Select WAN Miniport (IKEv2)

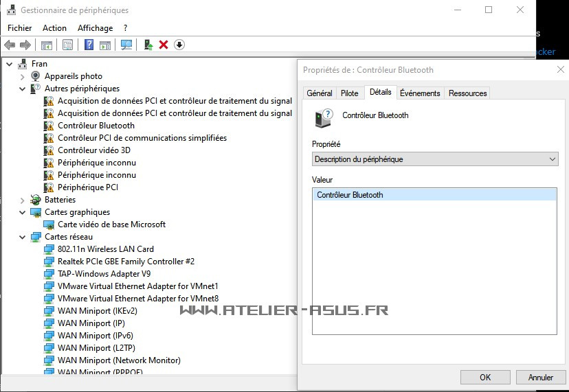pyautogui.click(x=98, y=311)
